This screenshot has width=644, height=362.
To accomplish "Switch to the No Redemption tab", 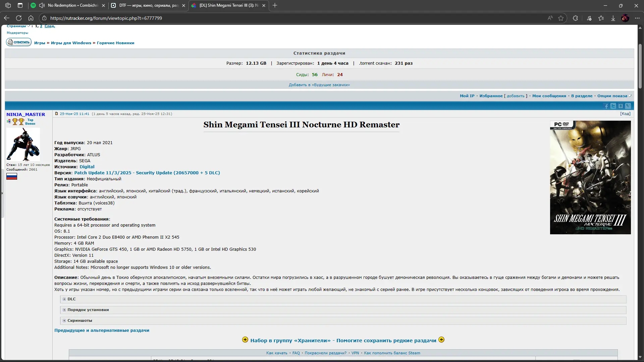I will (72, 5).
